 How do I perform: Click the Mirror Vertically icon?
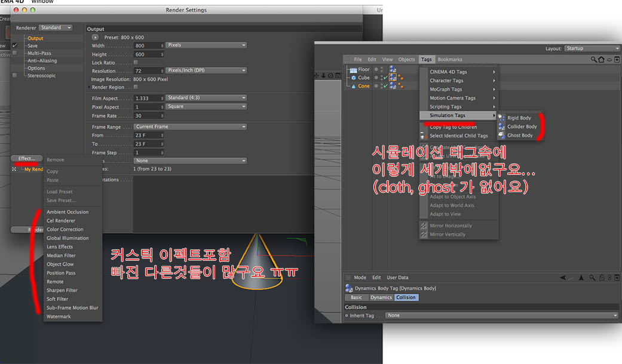tap(424, 234)
